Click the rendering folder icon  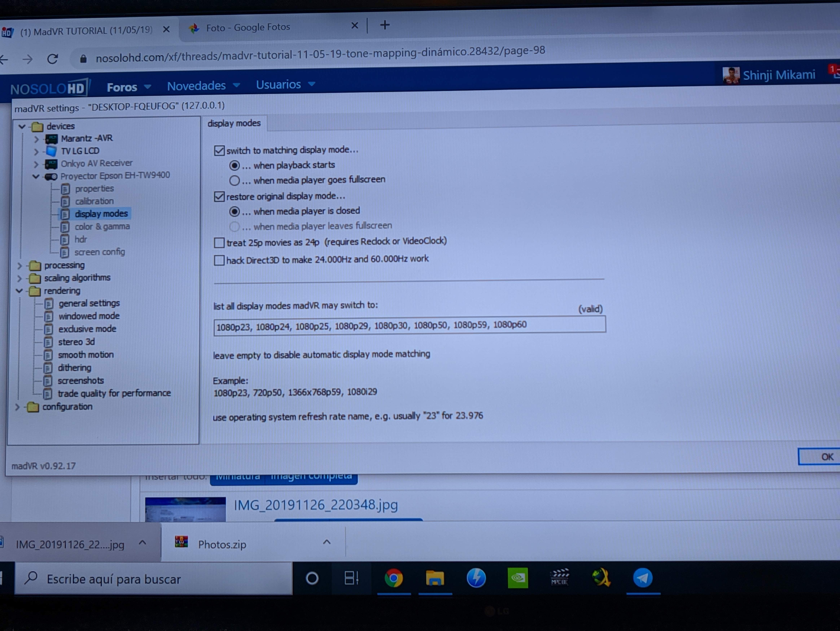pos(35,291)
